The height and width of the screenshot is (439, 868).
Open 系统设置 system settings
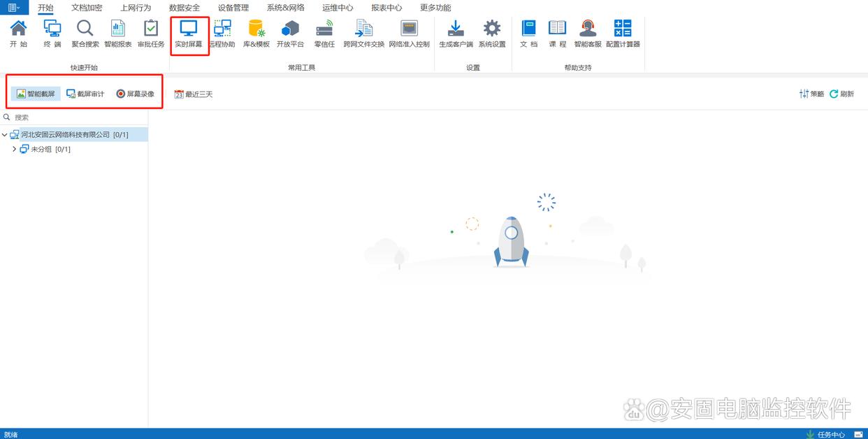pyautogui.click(x=492, y=34)
